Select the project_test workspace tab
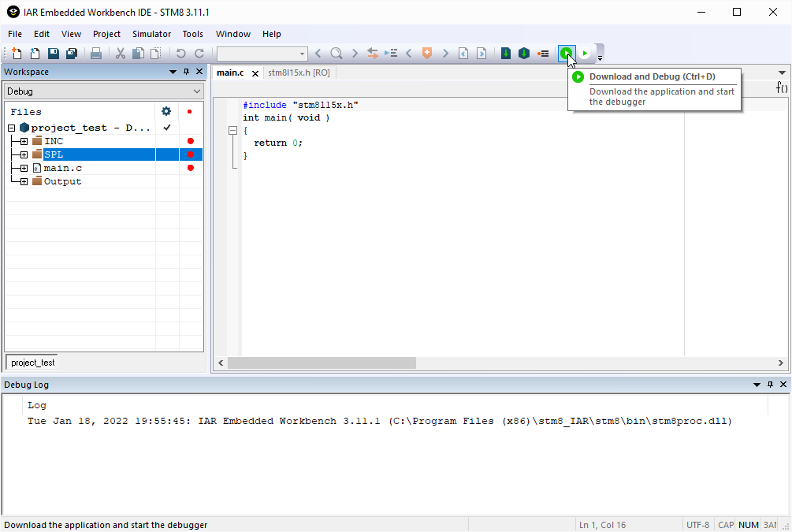This screenshot has width=792, height=532. [33, 363]
